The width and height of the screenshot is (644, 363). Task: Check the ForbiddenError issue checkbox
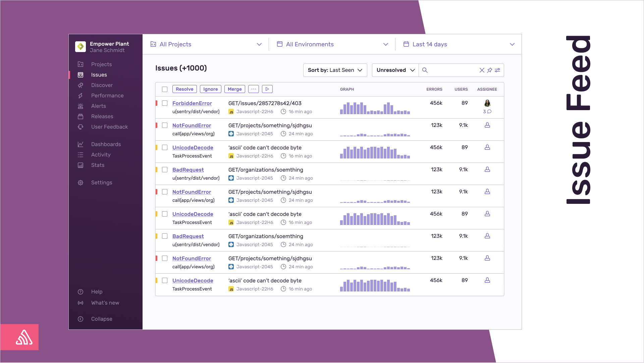click(165, 103)
